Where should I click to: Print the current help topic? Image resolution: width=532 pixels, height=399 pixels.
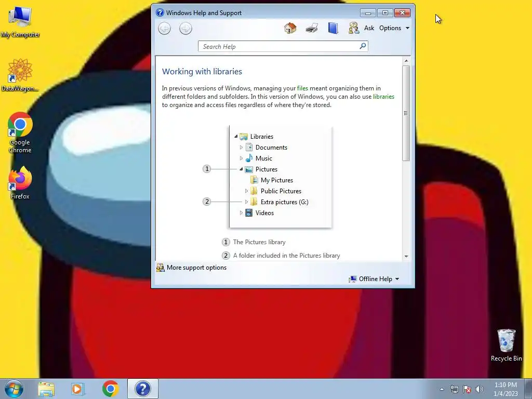pyautogui.click(x=312, y=28)
